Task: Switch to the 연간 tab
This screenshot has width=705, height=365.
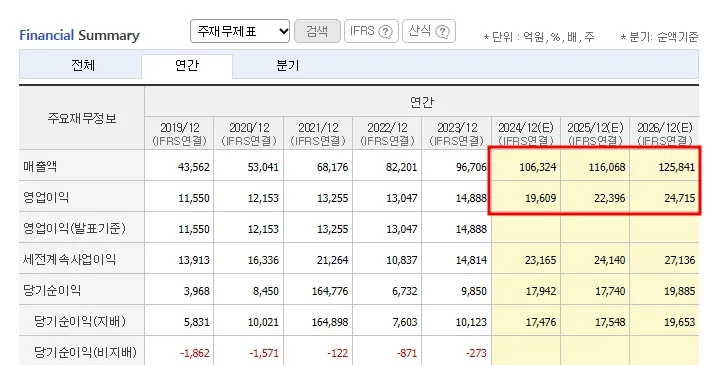Action: (x=187, y=67)
